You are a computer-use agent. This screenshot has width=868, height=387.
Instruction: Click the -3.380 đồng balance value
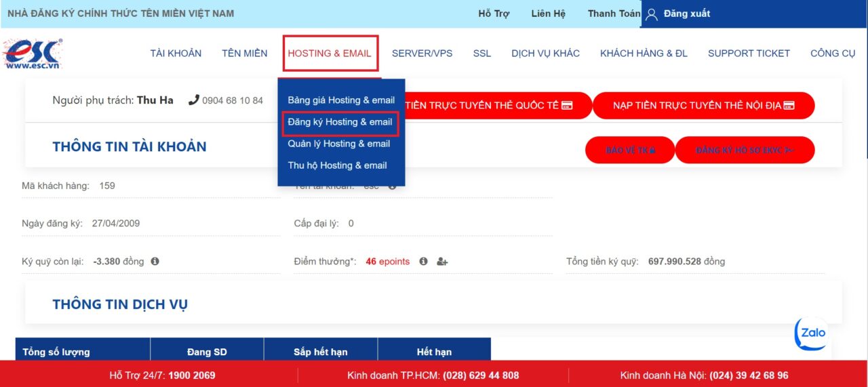pyautogui.click(x=119, y=262)
